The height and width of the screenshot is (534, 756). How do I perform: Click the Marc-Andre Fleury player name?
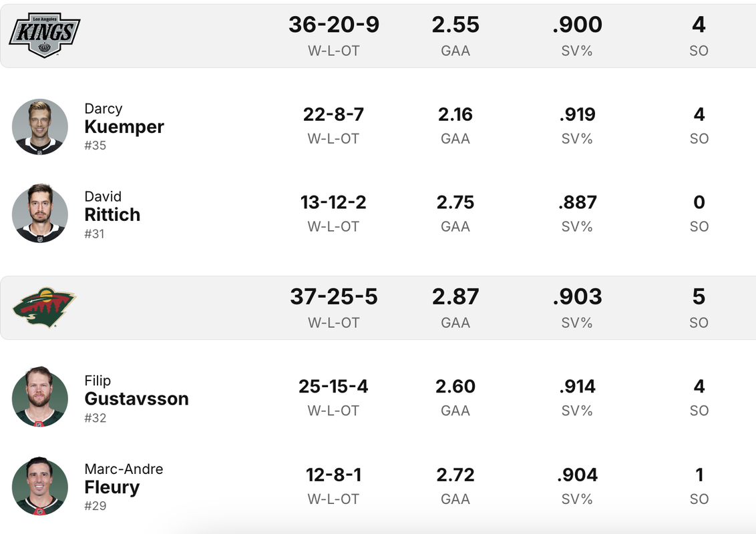124,479
